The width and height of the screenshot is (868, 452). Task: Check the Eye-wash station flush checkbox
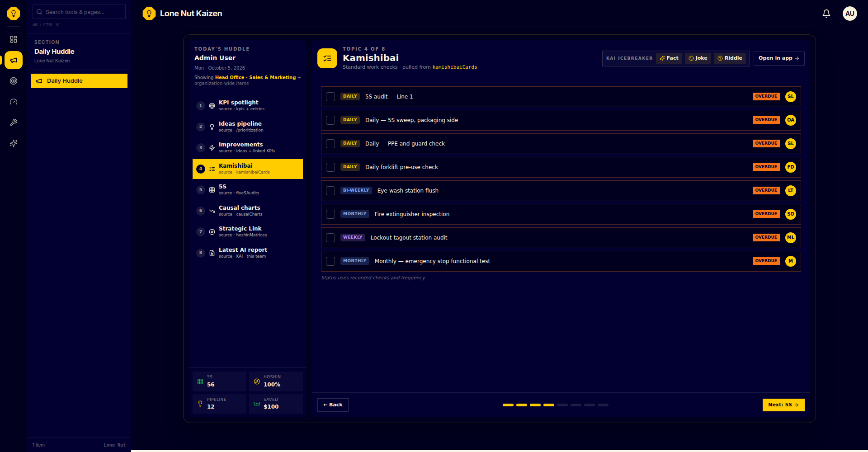click(x=330, y=191)
